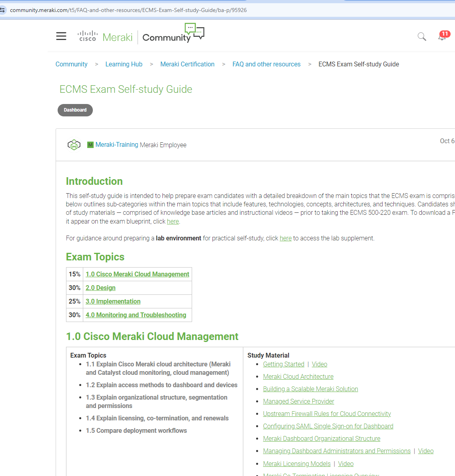The width and height of the screenshot is (455, 476).
Task: Jump to 1.0 Cisco Meraki Cloud Management
Action: pos(137,274)
